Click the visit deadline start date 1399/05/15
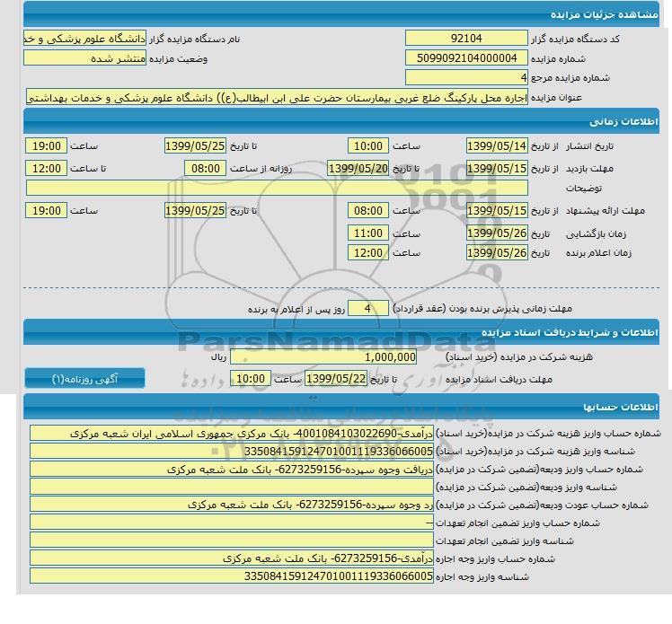Viewport: 672px width, 624px height. [x=497, y=168]
